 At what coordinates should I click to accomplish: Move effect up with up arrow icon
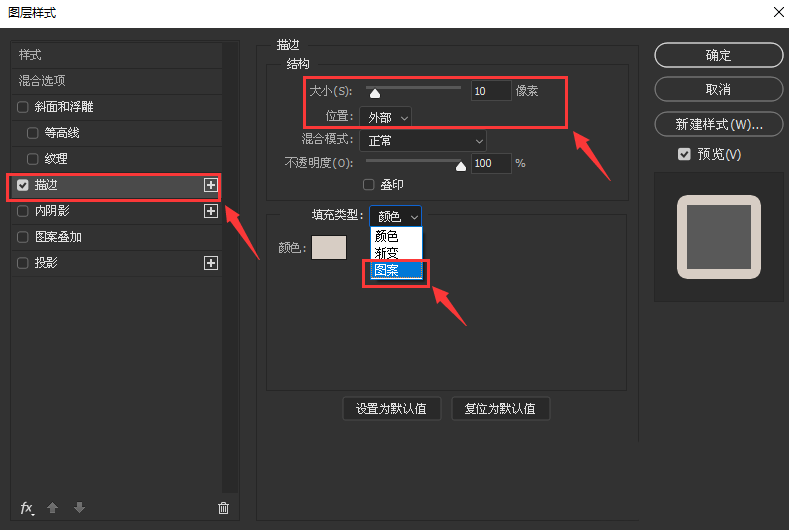point(52,507)
